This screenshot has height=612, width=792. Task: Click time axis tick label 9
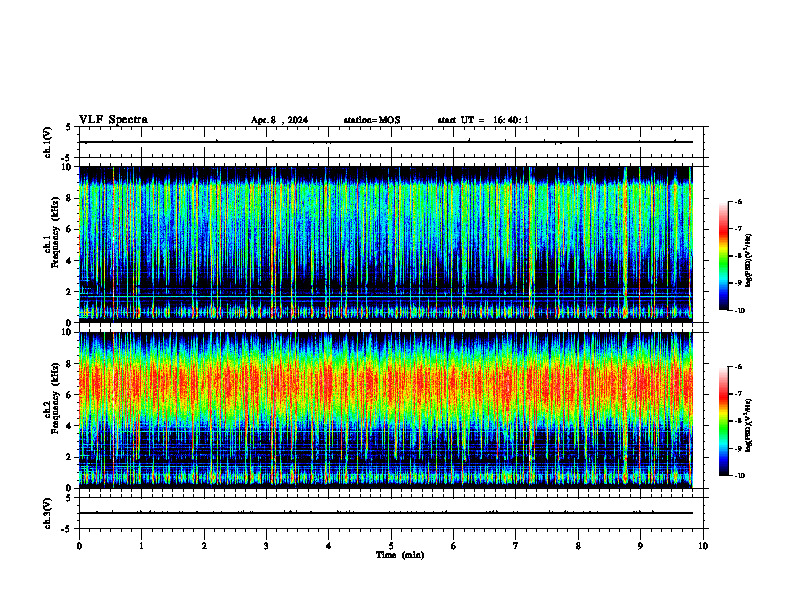coord(640,546)
